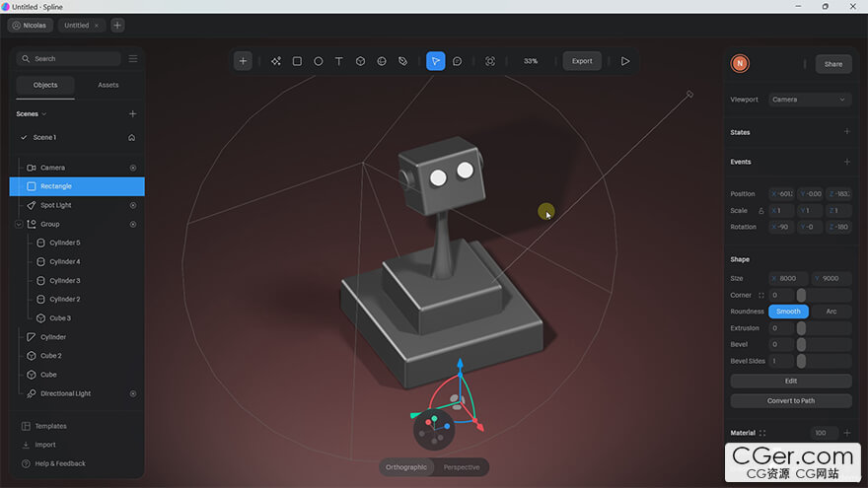Activate the Comment tool
The height and width of the screenshot is (488, 868).
pos(457,61)
